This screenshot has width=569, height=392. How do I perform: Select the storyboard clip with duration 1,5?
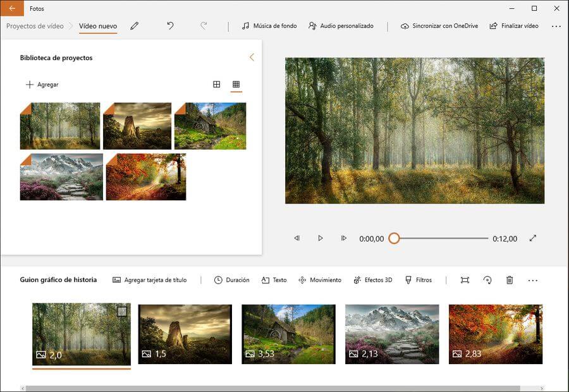click(185, 334)
